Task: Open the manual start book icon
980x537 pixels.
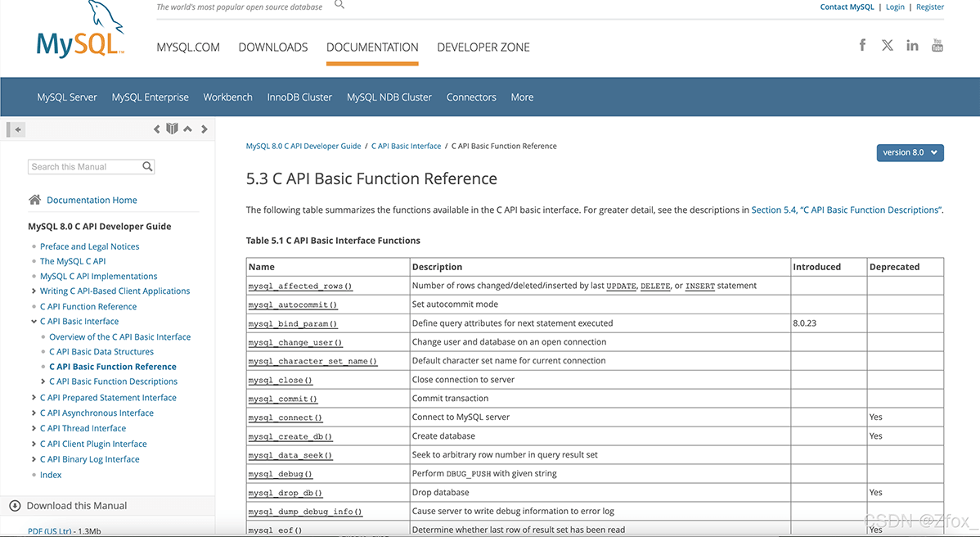Action: click(172, 129)
